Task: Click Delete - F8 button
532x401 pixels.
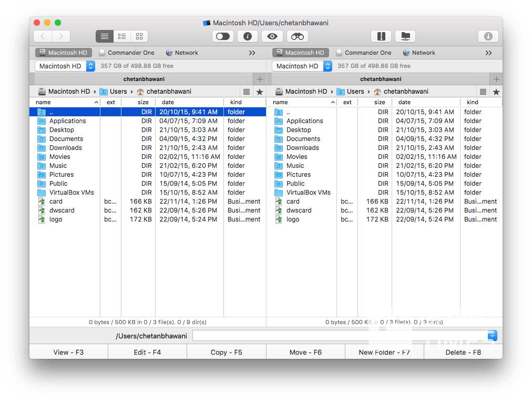Action: tap(463, 352)
